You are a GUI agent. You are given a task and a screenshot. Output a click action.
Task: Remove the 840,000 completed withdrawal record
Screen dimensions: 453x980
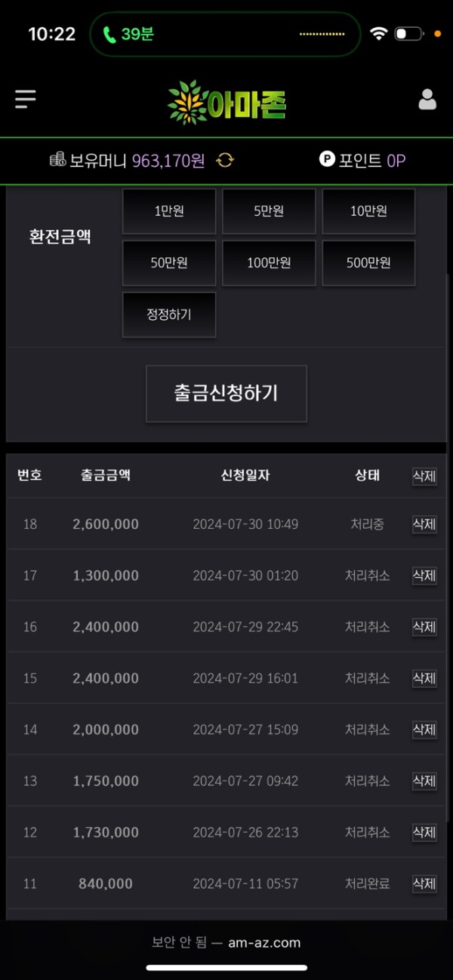[424, 883]
